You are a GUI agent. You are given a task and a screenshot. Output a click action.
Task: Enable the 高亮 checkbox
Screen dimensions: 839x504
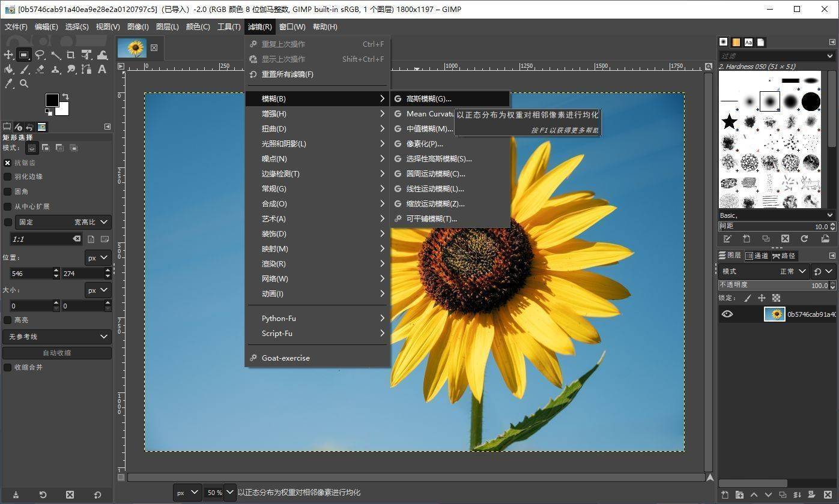[x=8, y=320]
